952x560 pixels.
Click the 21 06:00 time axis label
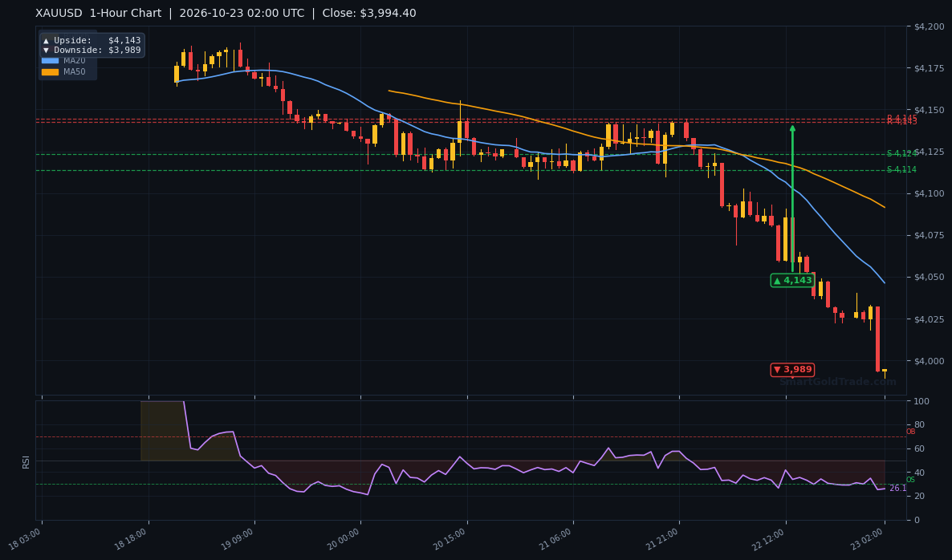click(557, 538)
